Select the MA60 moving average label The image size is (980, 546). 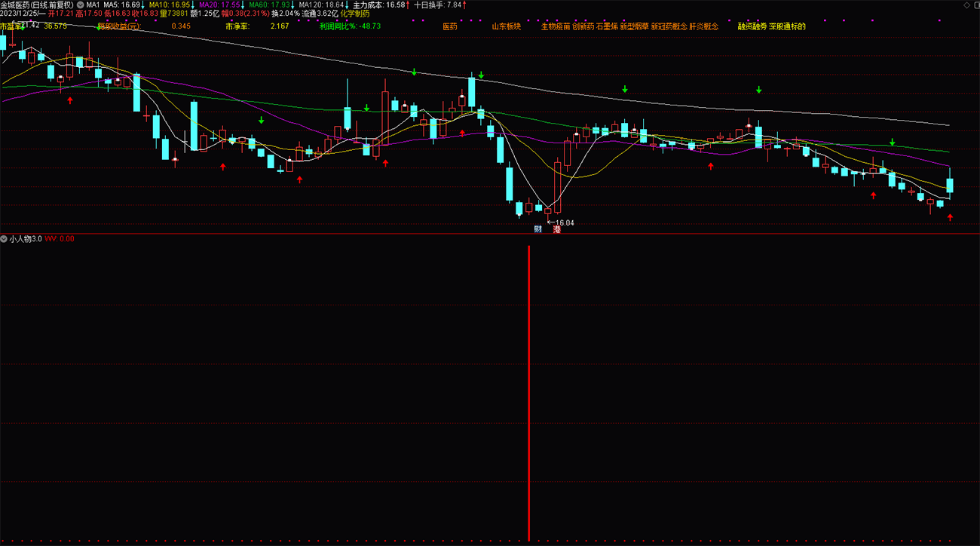tap(270, 5)
